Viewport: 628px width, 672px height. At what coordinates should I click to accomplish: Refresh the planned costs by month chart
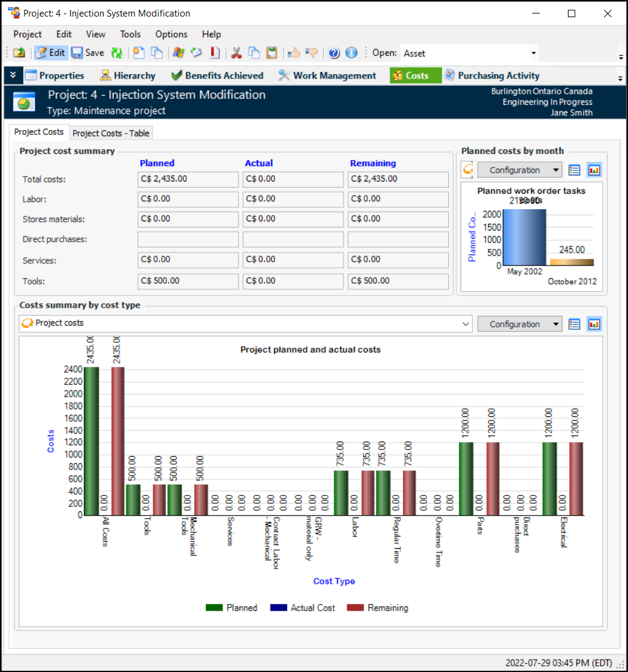[468, 170]
